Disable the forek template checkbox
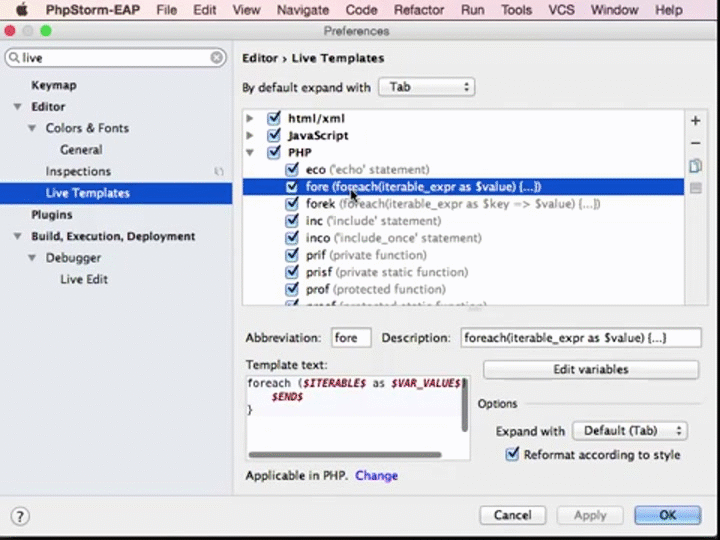 tap(292, 204)
